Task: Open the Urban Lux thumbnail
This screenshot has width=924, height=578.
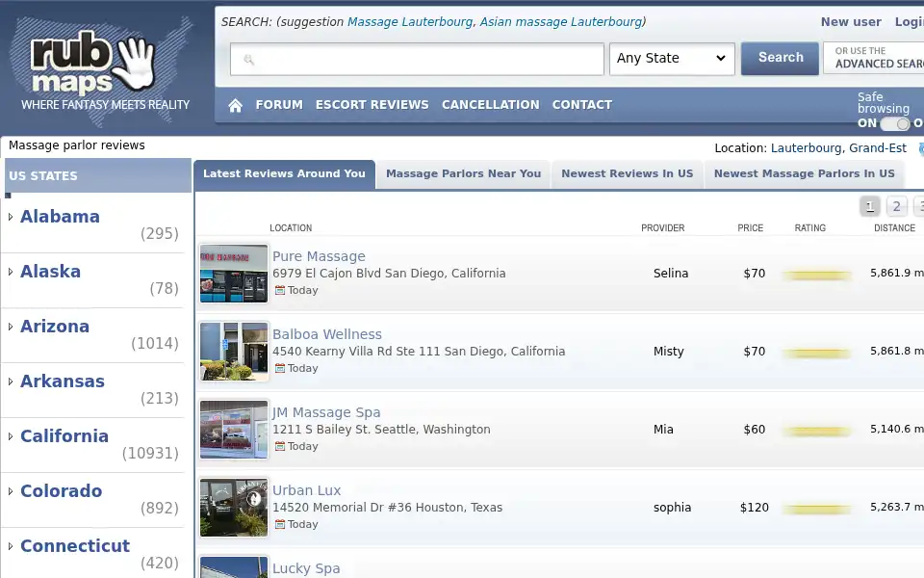Action: point(233,508)
